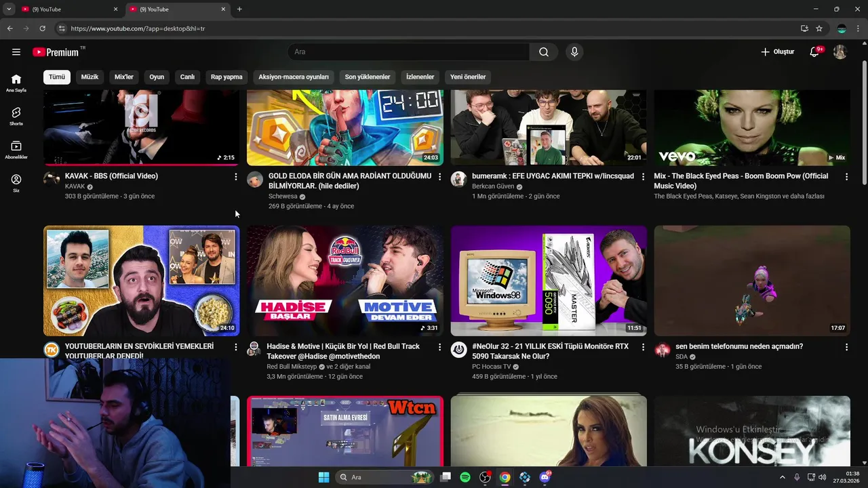Click the Chrome address bar URL
The width and height of the screenshot is (868, 488).
(x=138, y=28)
